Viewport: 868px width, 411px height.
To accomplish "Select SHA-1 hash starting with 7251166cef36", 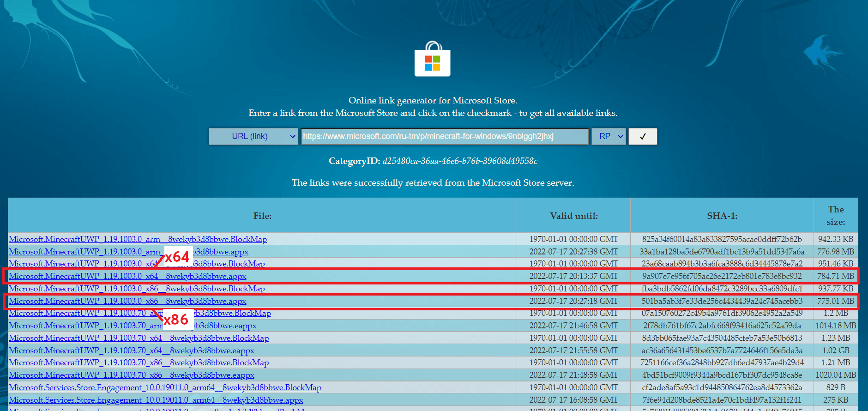I will tap(722, 363).
